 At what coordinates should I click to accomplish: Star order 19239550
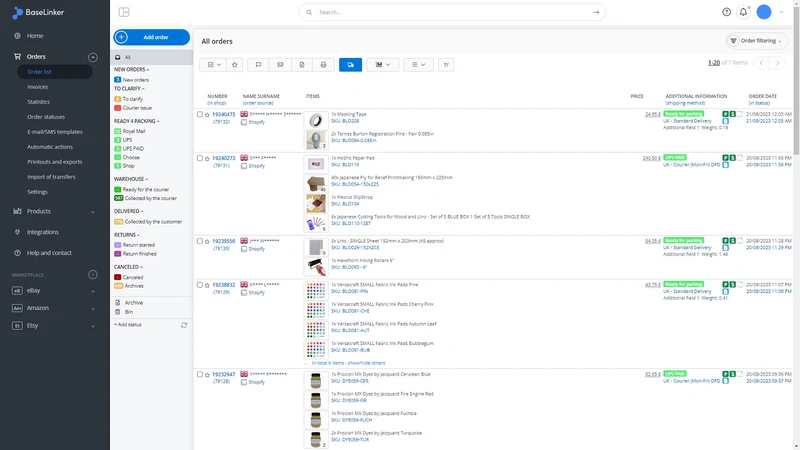click(x=207, y=241)
